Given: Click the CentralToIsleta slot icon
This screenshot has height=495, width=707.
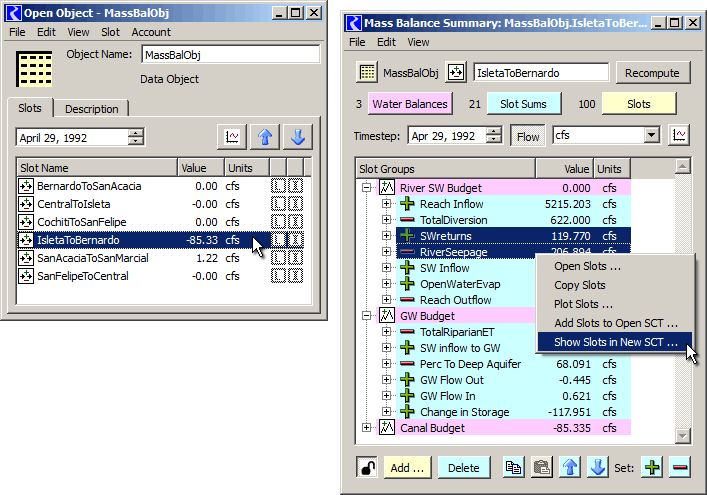Looking at the screenshot, I should (26, 204).
